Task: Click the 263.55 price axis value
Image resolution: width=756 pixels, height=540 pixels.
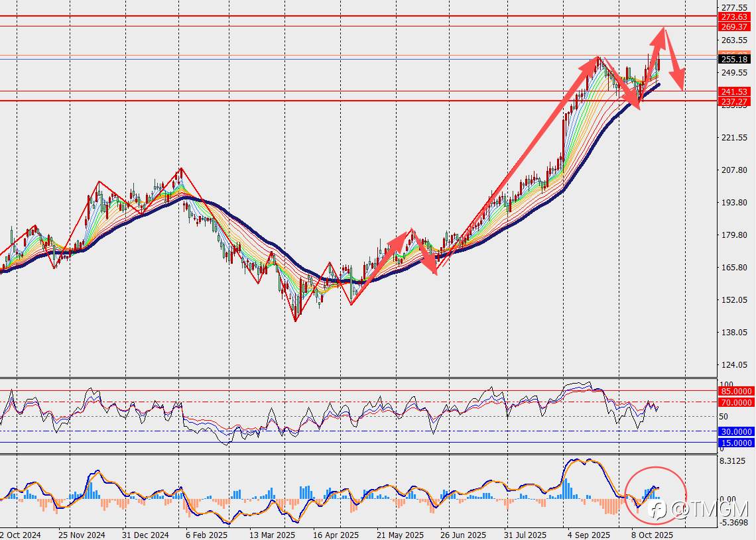Action: pyautogui.click(x=734, y=40)
